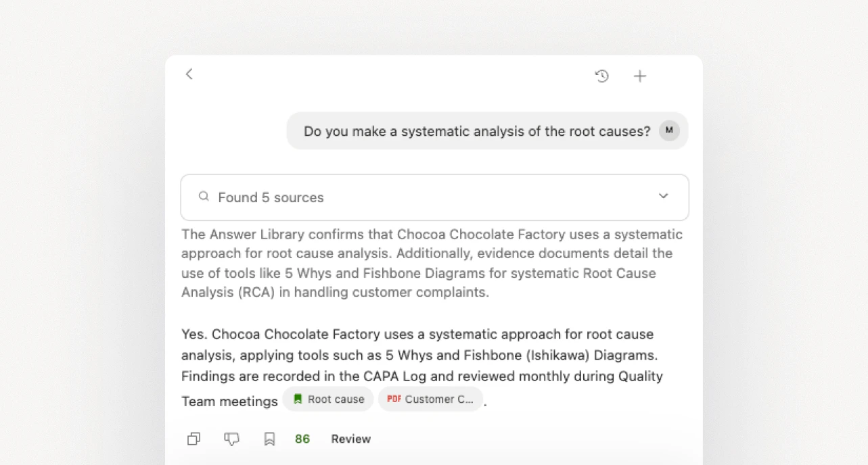
Task: Copy the answer using the copy icon
Action: click(x=193, y=439)
